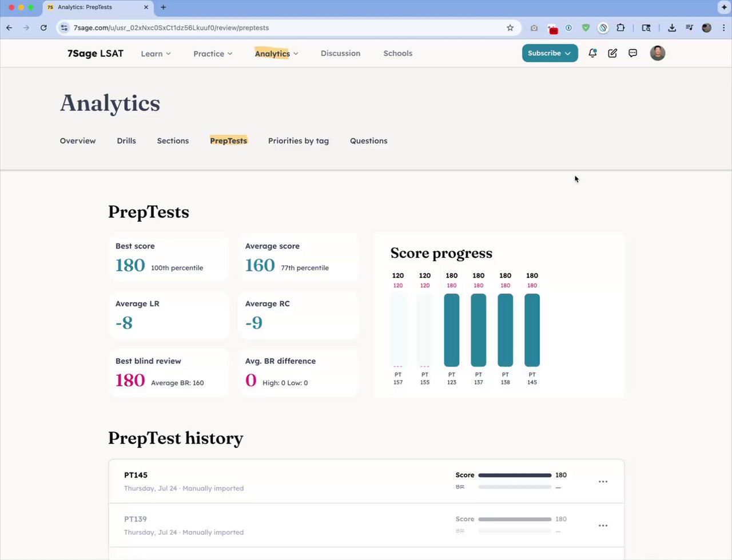Click the PT 138 score bar
Viewport: 732px width, 560px height.
(x=506, y=330)
